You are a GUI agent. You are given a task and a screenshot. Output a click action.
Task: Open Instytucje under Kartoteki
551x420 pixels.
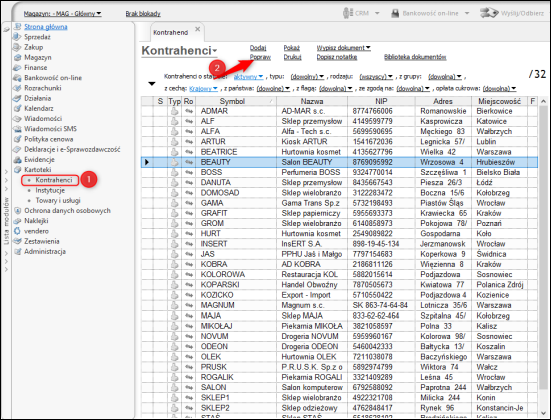pos(50,190)
